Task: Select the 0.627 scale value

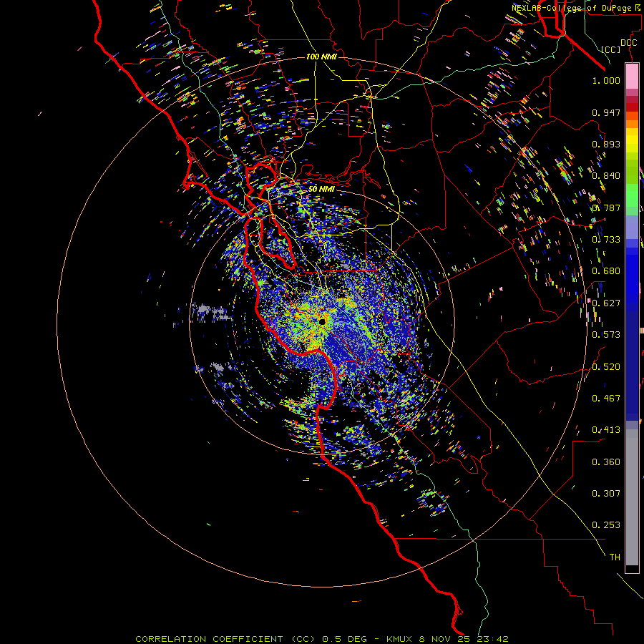Action: click(x=606, y=303)
